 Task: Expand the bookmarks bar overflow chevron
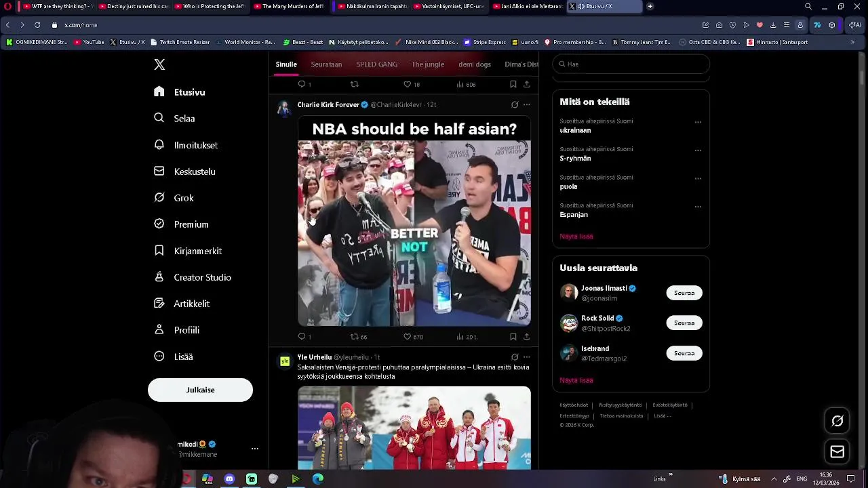click(x=852, y=42)
